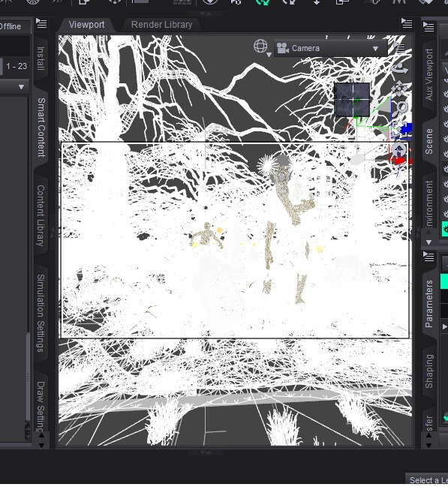Viewport: 448px width, 496px height.
Task: Click the left pane vertical scrollbar handle
Action: point(28,377)
